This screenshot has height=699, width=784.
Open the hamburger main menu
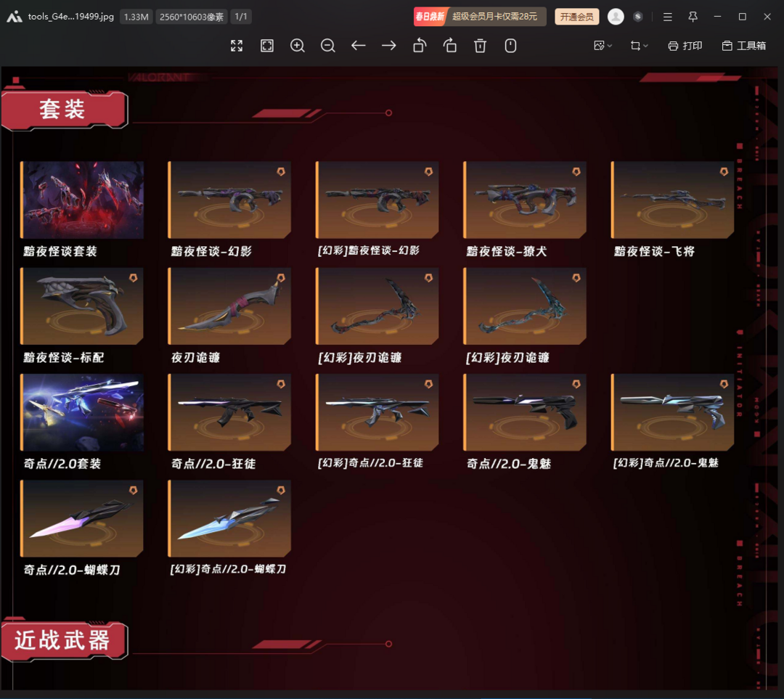click(668, 17)
